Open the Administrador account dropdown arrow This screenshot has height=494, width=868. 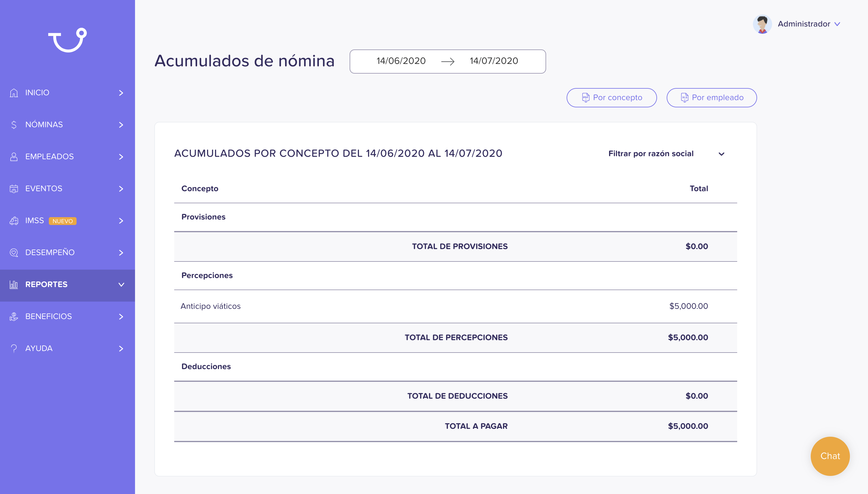pyautogui.click(x=837, y=24)
